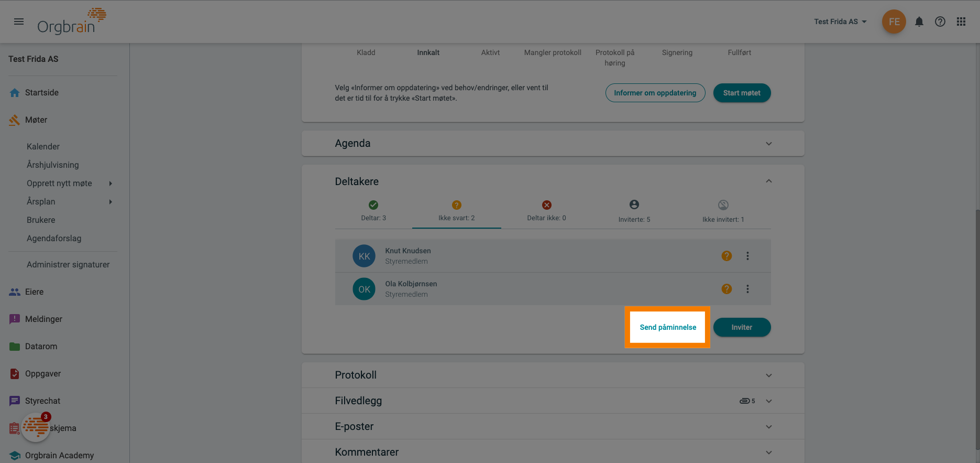Collapse the Deltakere section
This screenshot has height=463, width=980.
pos(768,181)
